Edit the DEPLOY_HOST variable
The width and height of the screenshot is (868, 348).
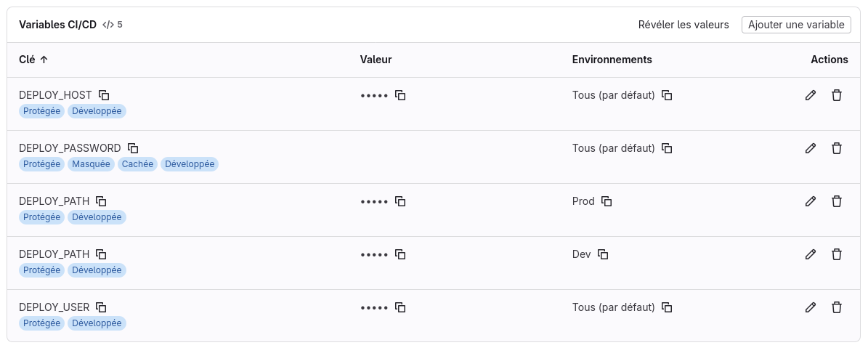811,95
